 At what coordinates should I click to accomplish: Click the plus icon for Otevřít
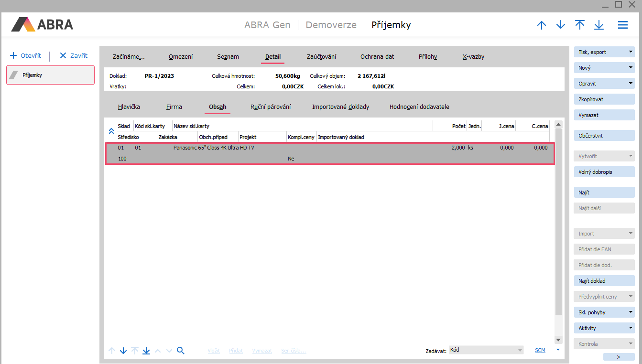pyautogui.click(x=13, y=55)
